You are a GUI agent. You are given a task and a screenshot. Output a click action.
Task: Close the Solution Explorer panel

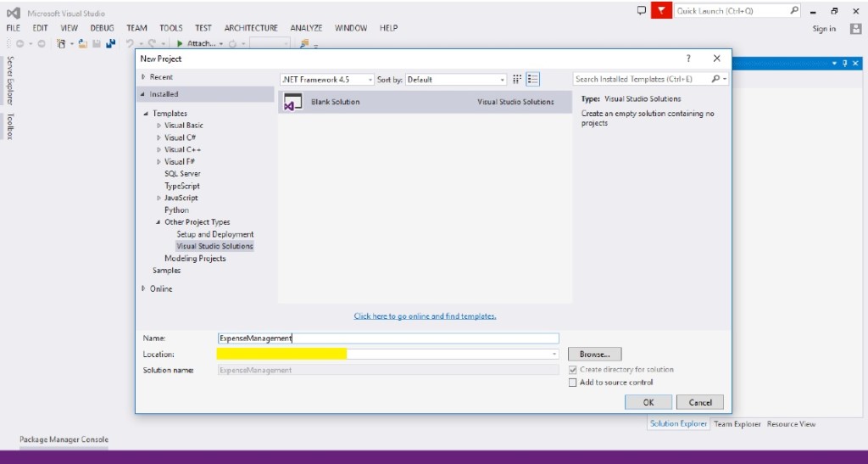pos(856,63)
